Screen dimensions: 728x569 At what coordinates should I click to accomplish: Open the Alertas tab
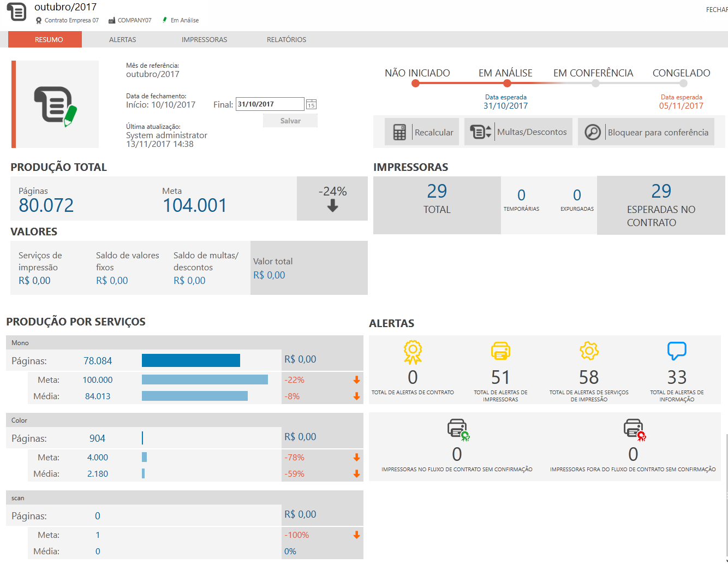pyautogui.click(x=123, y=40)
